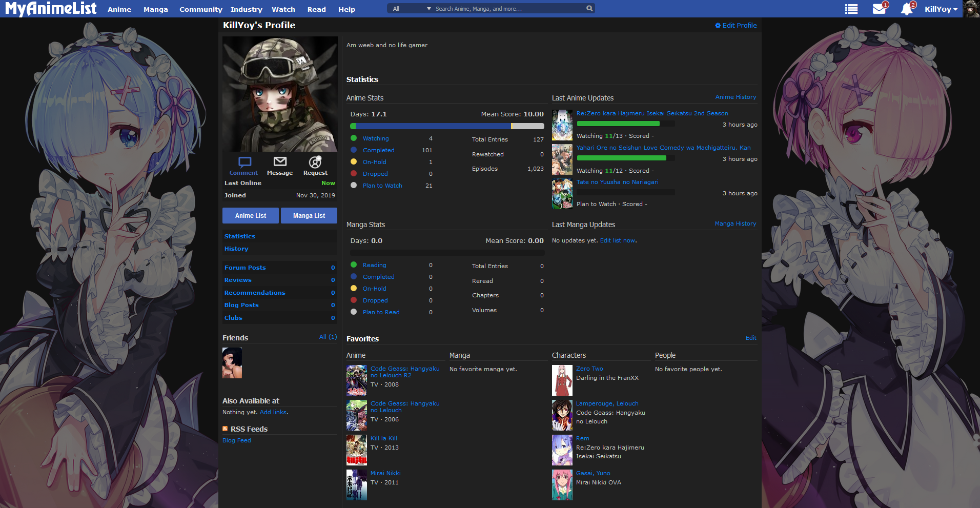
Task: Open the Watch menu
Action: click(283, 9)
